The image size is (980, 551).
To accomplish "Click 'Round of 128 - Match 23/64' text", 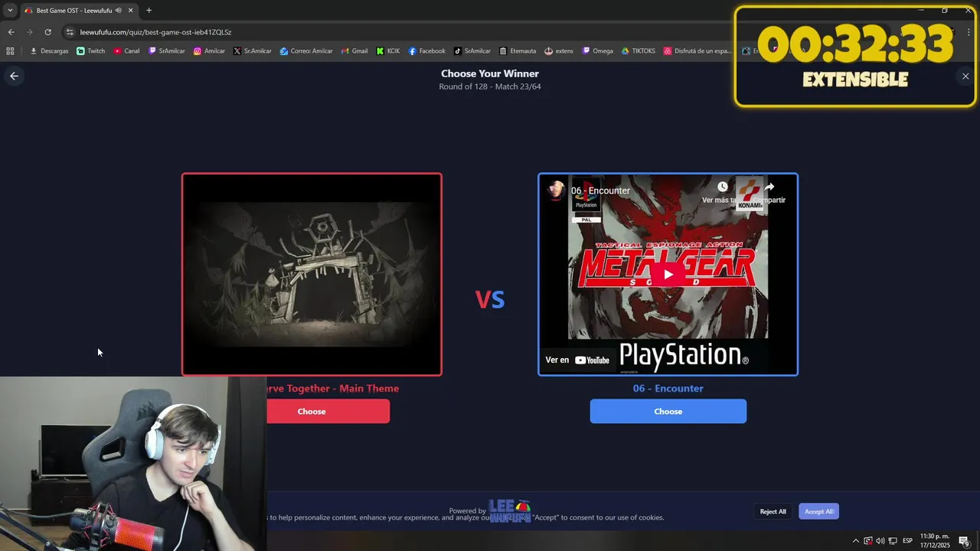I will pos(490,86).
